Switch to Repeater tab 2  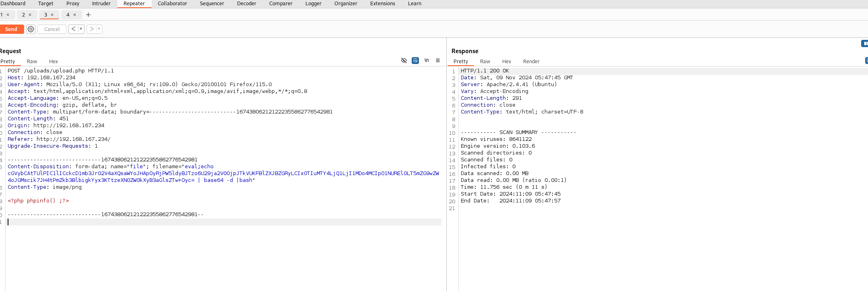pos(23,14)
